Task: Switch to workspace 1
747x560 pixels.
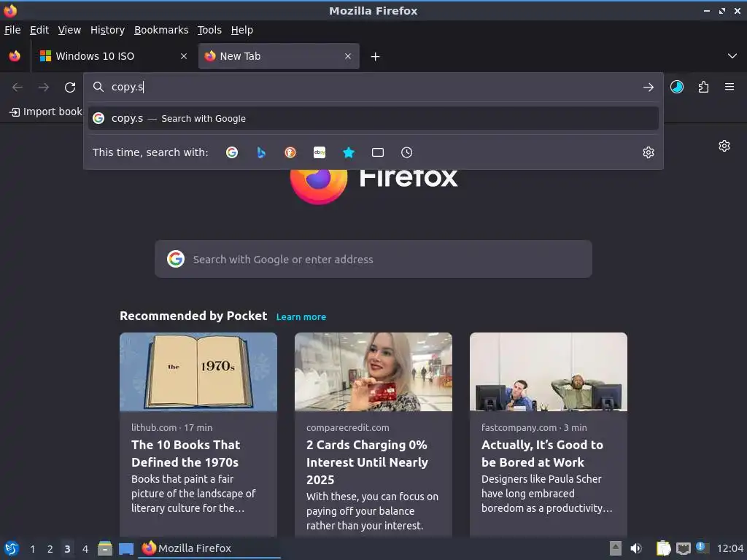Action: point(32,549)
